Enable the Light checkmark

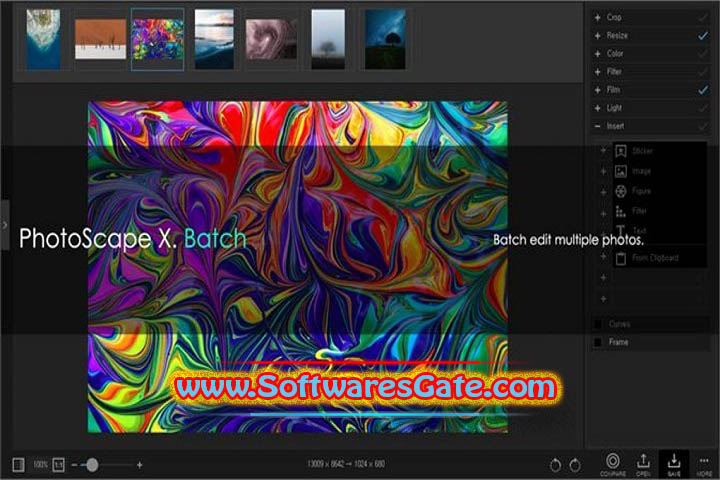pos(703,108)
